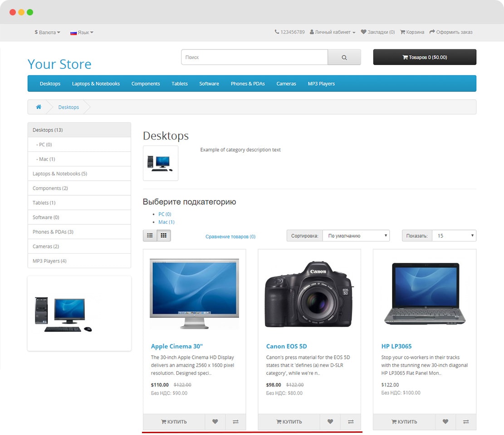The image size is (504, 435).
Task: Select - PC (0) in sidebar
Action: pyautogui.click(x=79, y=145)
